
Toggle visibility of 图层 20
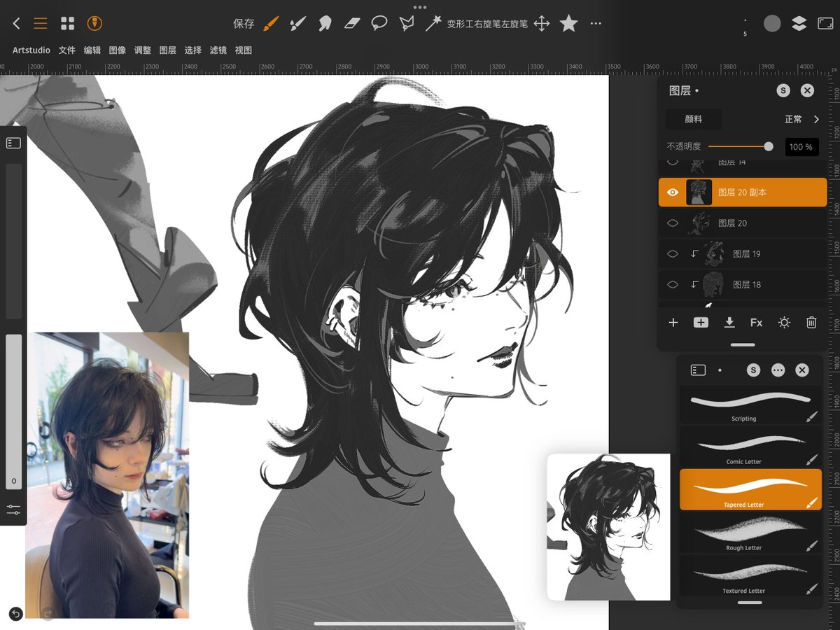pyautogui.click(x=673, y=223)
